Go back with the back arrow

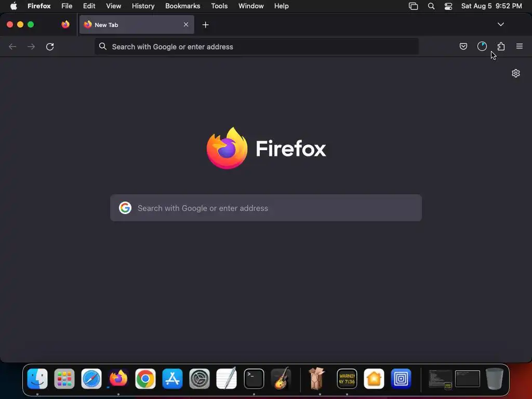pos(12,46)
